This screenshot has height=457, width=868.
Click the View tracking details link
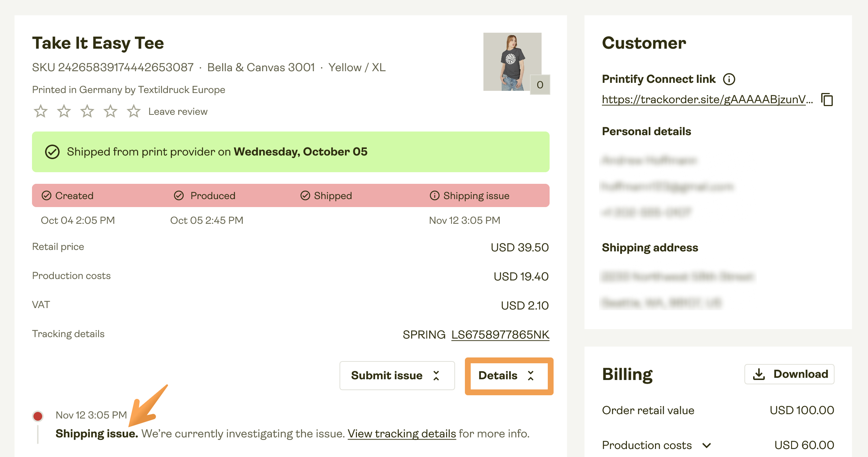pyautogui.click(x=402, y=434)
